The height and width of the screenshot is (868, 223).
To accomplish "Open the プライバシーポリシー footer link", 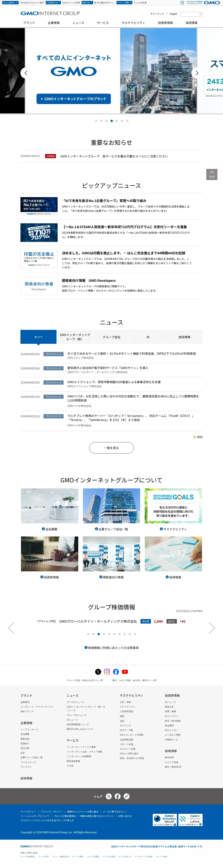I will pyautogui.click(x=52, y=811).
